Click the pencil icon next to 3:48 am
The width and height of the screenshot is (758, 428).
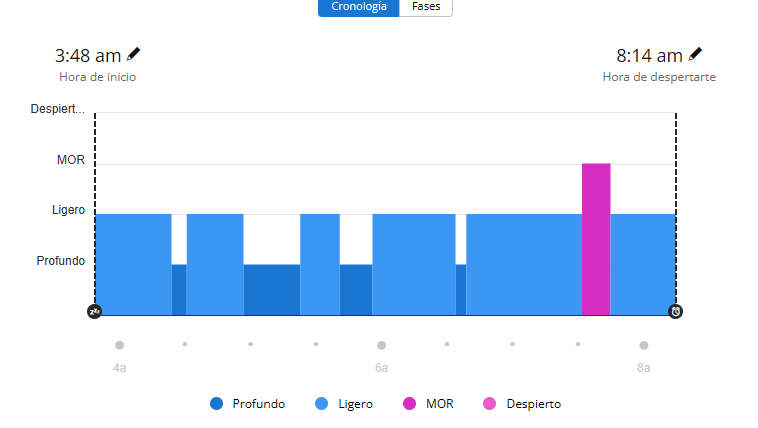pos(134,54)
